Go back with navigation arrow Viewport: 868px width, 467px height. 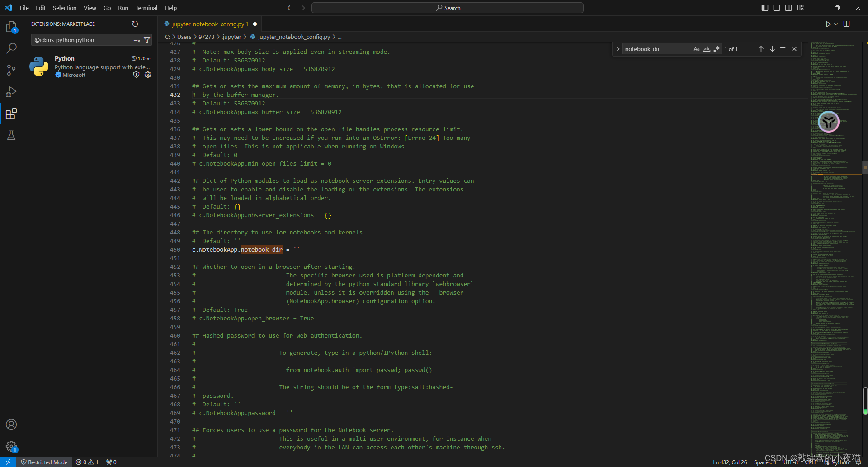point(290,8)
